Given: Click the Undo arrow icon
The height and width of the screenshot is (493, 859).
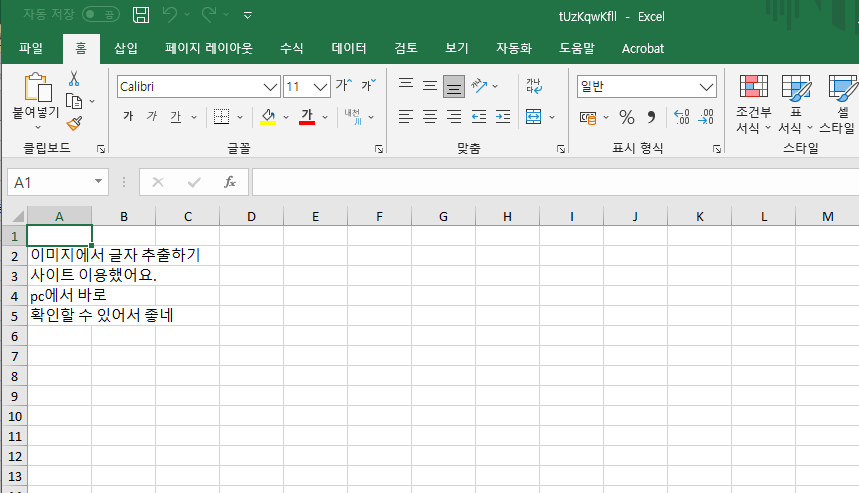Looking at the screenshot, I should (170, 15).
